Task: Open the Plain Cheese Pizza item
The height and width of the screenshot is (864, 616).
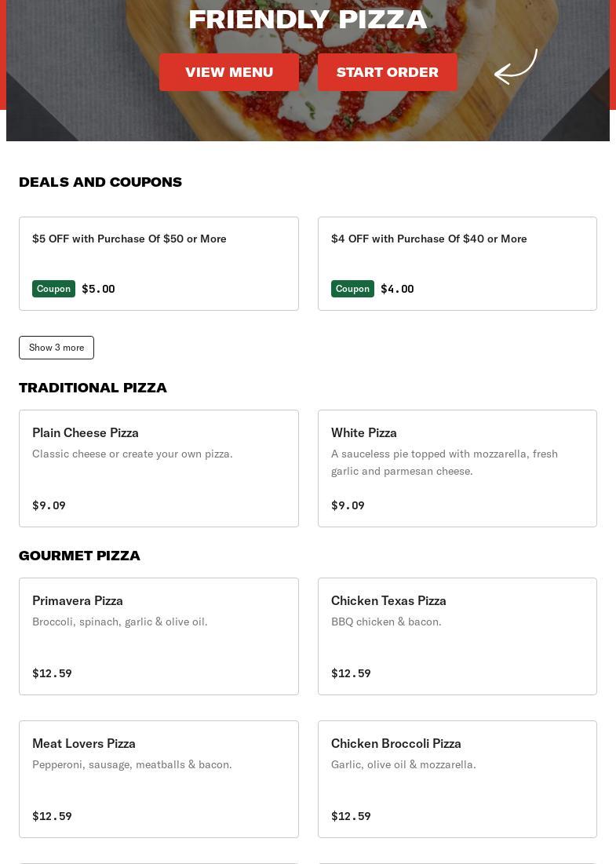Action: [159, 468]
